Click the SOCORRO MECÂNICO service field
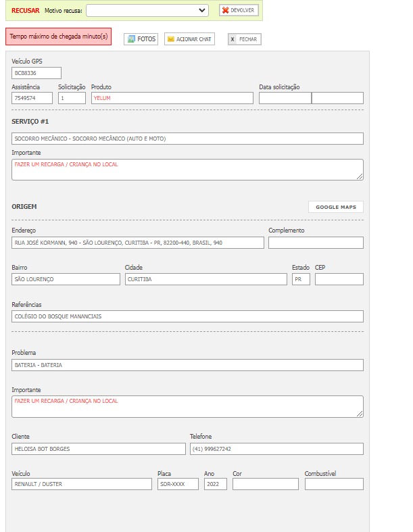Image resolution: width=413 pixels, height=532 pixels. 187,139
